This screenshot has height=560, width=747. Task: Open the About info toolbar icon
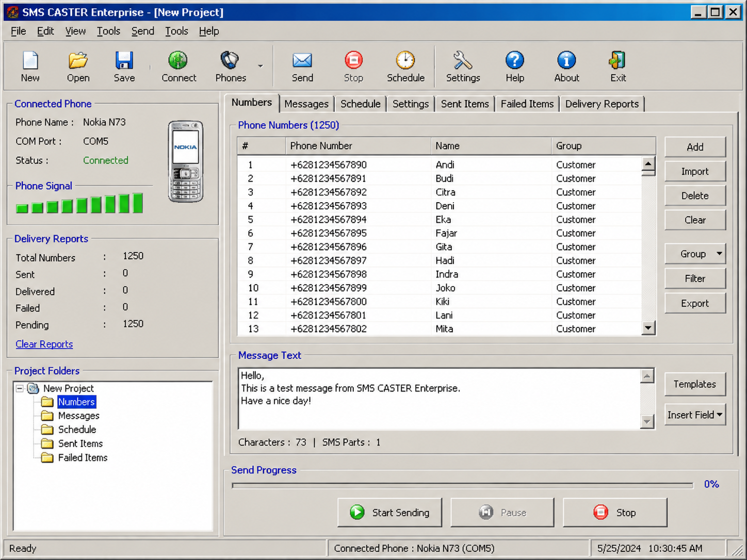[566, 67]
